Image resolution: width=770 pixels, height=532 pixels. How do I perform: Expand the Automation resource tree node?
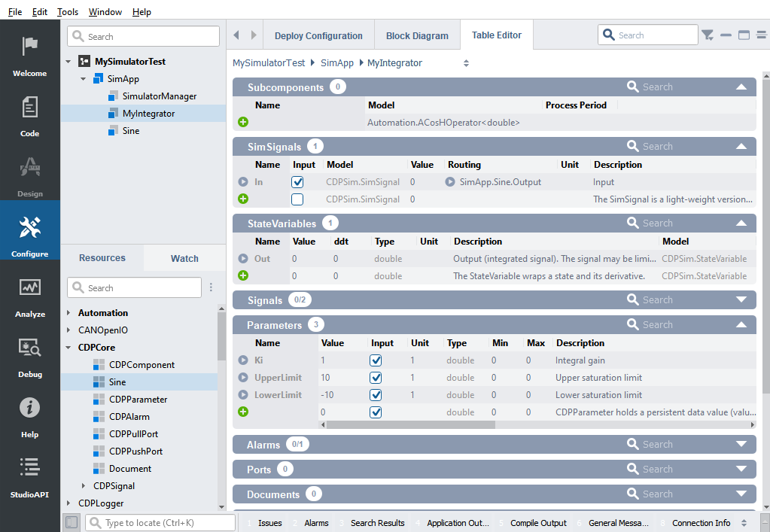click(68, 313)
